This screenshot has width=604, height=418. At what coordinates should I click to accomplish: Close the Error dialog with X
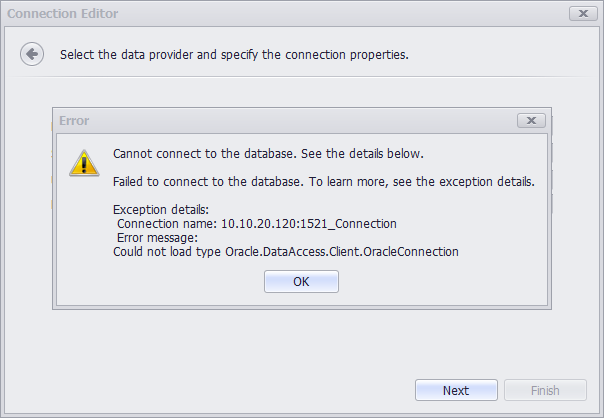point(531,121)
